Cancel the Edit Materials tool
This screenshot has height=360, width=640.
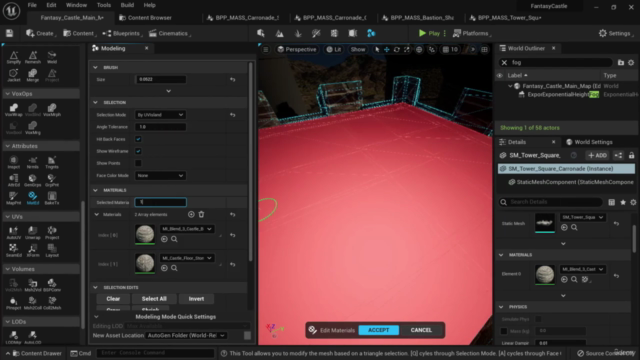pos(421,330)
